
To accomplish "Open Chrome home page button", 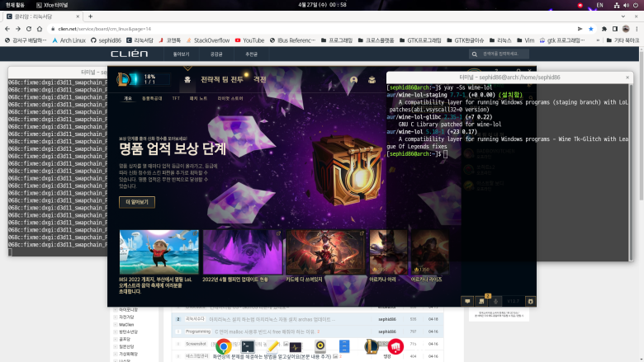I will pos(40,29).
